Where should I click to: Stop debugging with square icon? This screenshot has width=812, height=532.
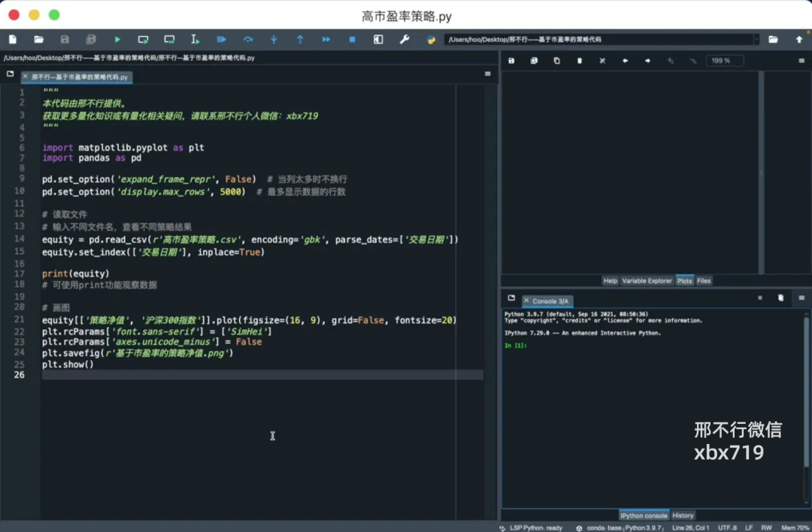tap(352, 39)
